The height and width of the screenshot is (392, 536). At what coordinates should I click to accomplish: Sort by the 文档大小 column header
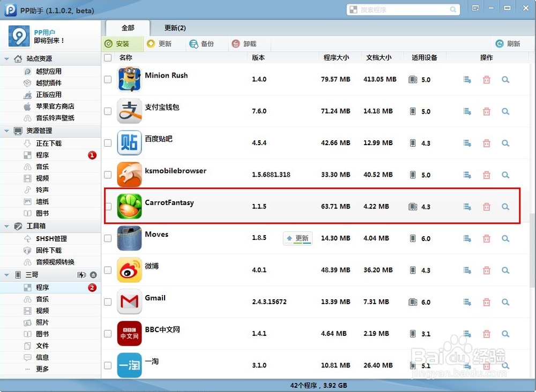click(379, 58)
